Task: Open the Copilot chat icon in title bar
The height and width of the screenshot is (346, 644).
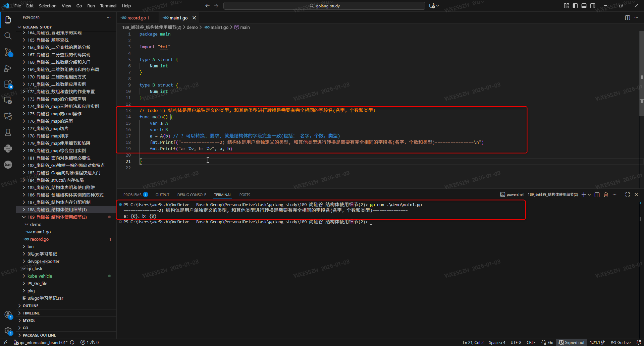Action: pyautogui.click(x=432, y=6)
